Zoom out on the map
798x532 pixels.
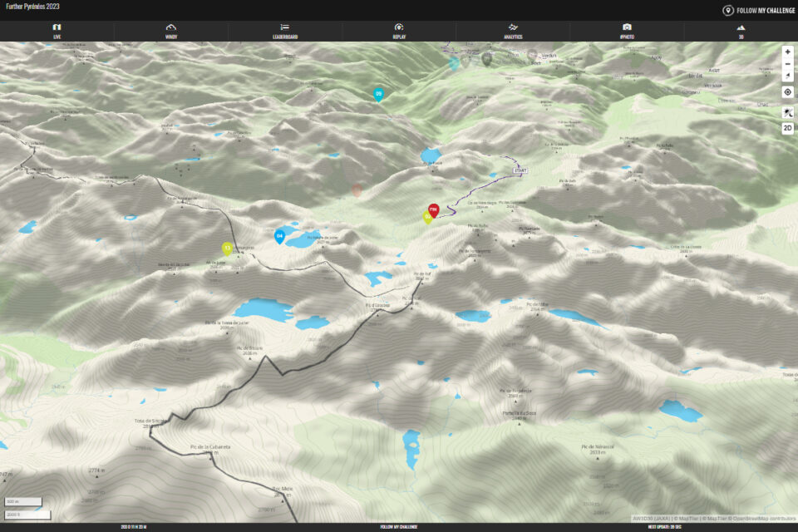(787, 64)
